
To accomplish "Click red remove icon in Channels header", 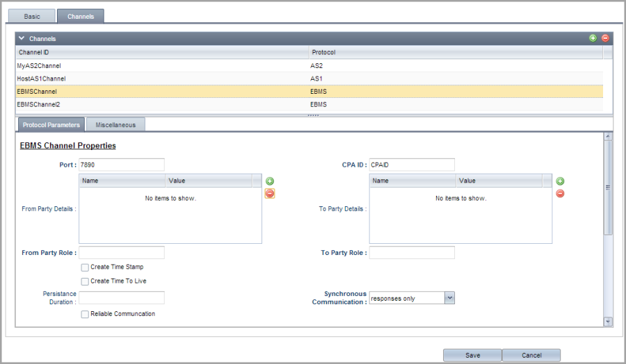I will 605,38.
